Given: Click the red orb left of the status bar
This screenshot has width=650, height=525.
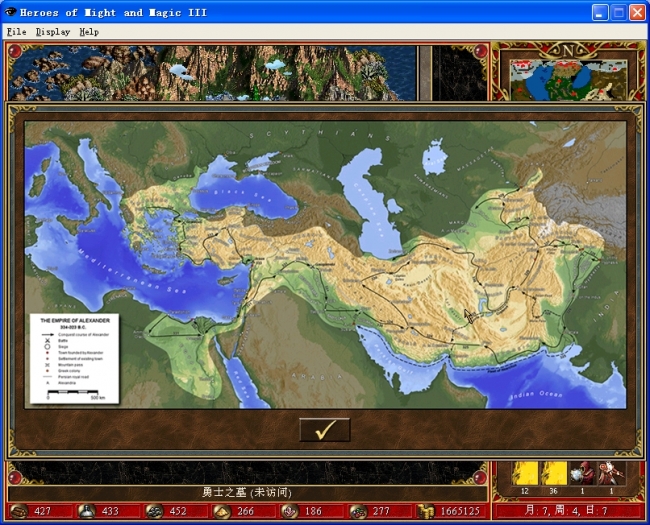Looking at the screenshot, I should point(15,477).
